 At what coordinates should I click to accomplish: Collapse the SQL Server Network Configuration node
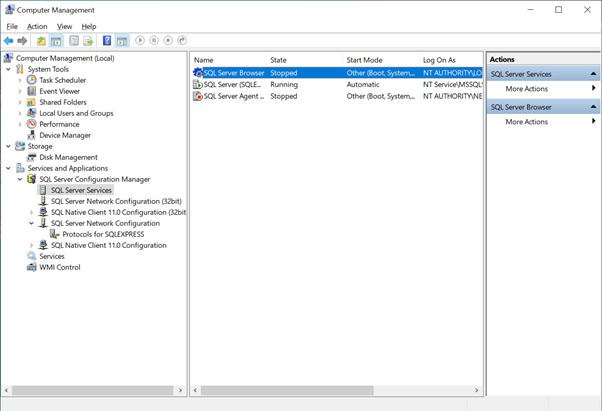pos(31,223)
